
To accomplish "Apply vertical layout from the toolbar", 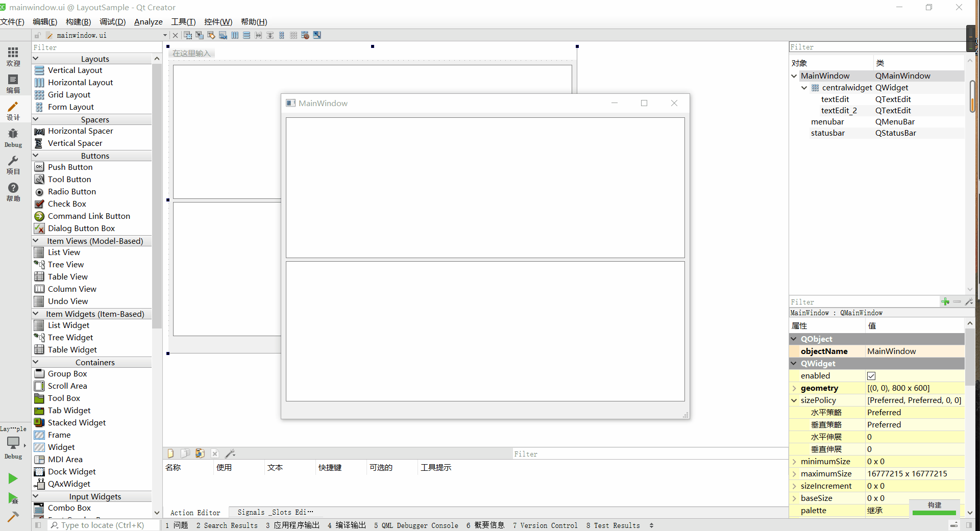I will pyautogui.click(x=247, y=35).
